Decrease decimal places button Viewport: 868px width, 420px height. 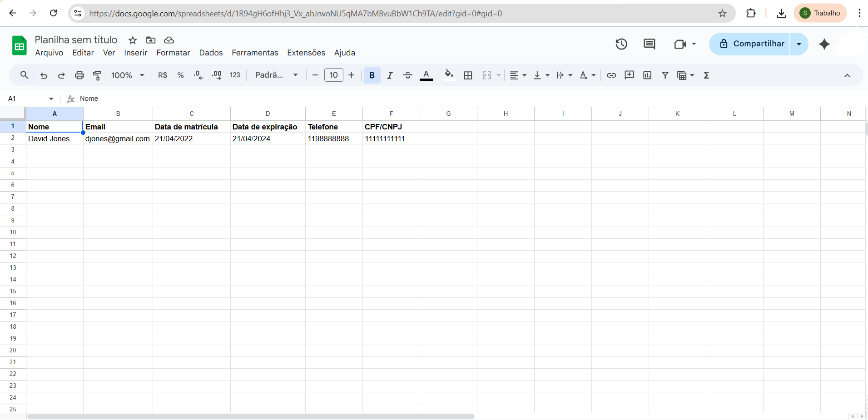198,75
